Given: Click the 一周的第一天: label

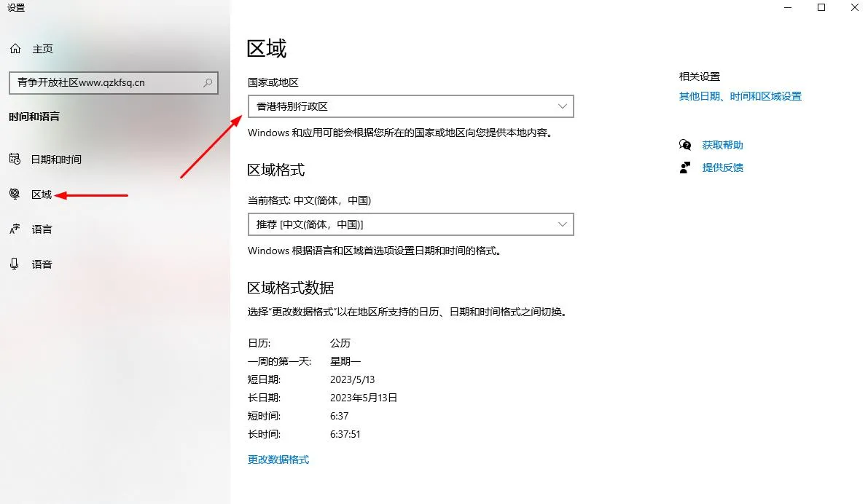Looking at the screenshot, I should (x=280, y=361).
